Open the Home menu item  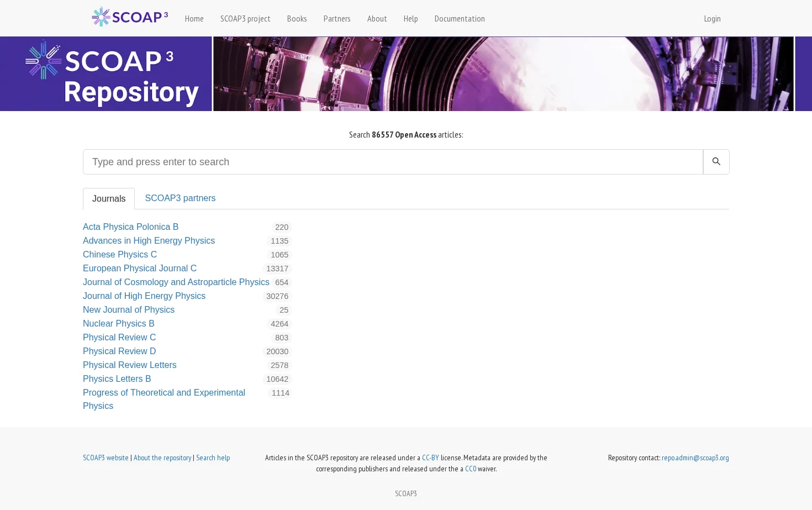(x=194, y=19)
